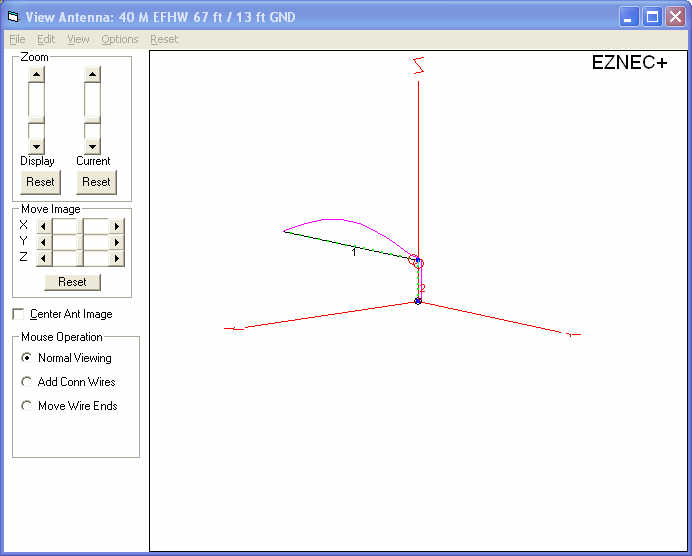This screenshot has width=692, height=556.
Task: Close the View Antenna window
Action: (676, 17)
